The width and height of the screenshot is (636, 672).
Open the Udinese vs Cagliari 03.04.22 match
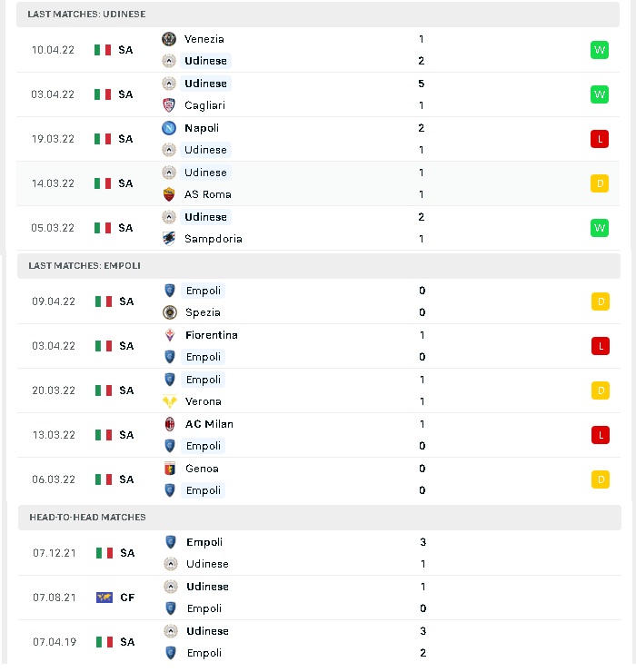pos(318,94)
